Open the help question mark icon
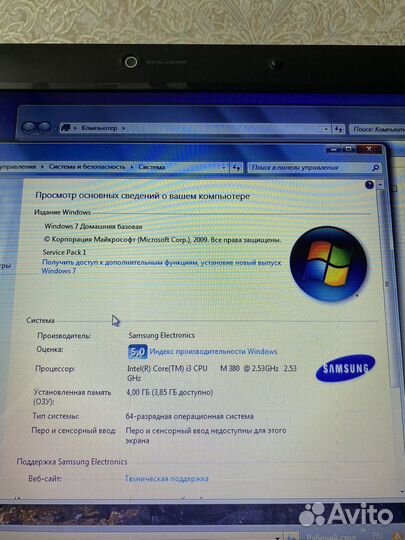 (x=369, y=185)
